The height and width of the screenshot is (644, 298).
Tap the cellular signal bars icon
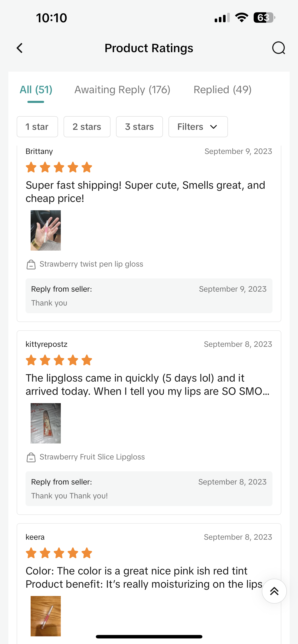[x=222, y=18]
